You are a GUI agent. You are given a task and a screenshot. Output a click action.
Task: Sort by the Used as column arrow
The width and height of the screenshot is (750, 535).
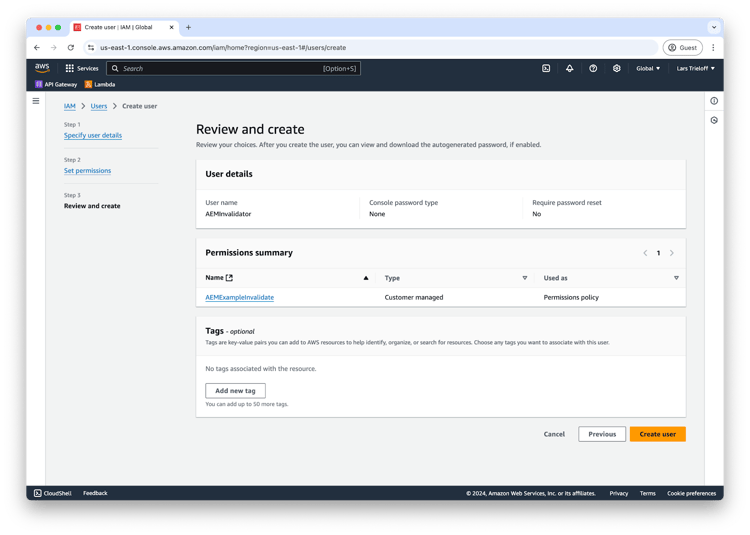coord(676,278)
